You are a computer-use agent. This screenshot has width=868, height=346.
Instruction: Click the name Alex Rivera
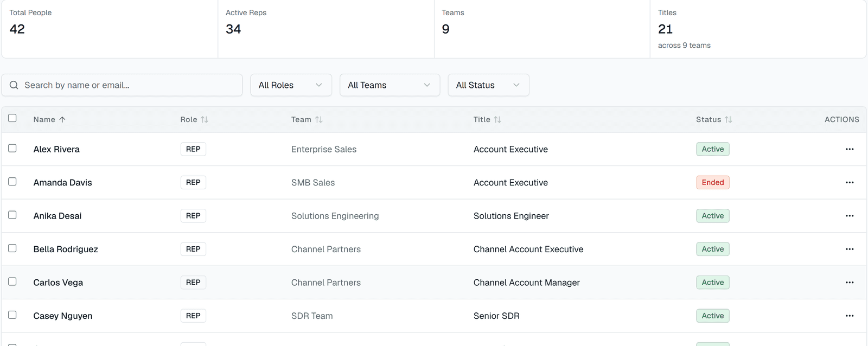point(56,149)
